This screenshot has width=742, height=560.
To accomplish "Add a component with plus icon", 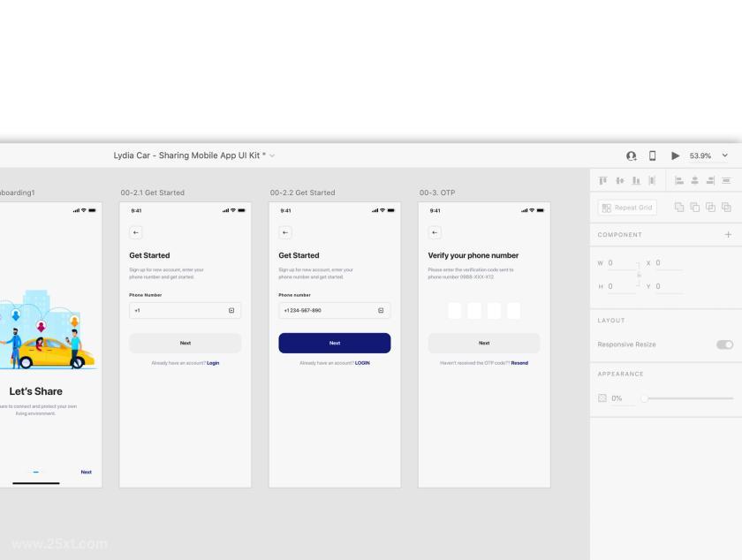I will coord(728,234).
